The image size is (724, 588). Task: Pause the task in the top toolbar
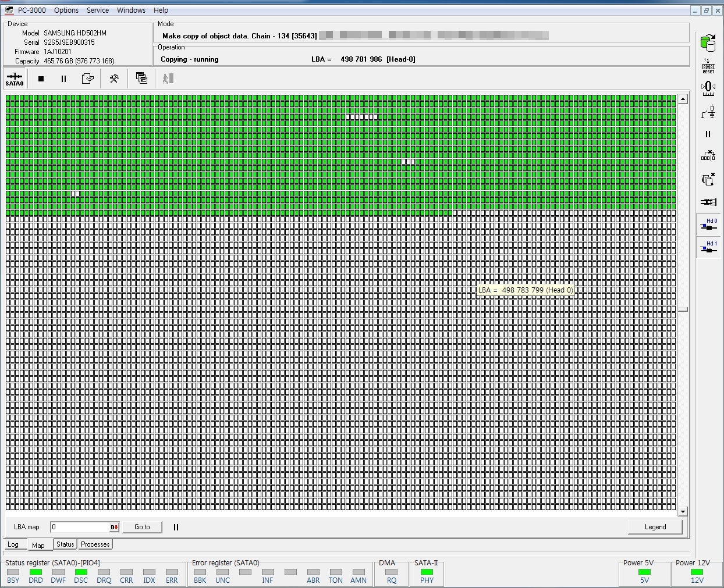pyautogui.click(x=64, y=79)
